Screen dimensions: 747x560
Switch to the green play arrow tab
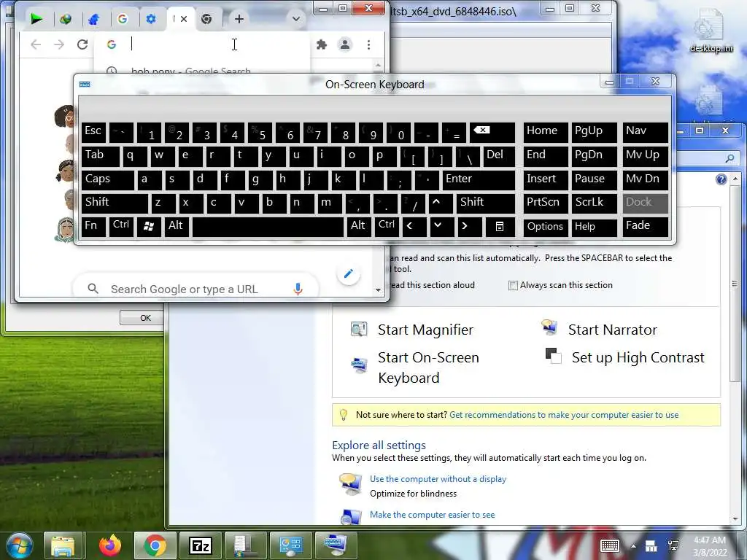pos(36,19)
